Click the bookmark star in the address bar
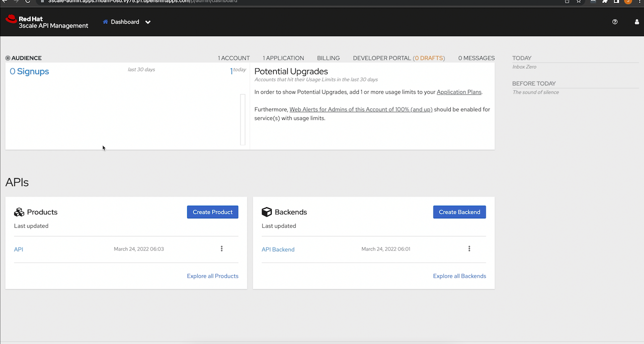Viewport: 644px width, 344px height. pos(579,2)
